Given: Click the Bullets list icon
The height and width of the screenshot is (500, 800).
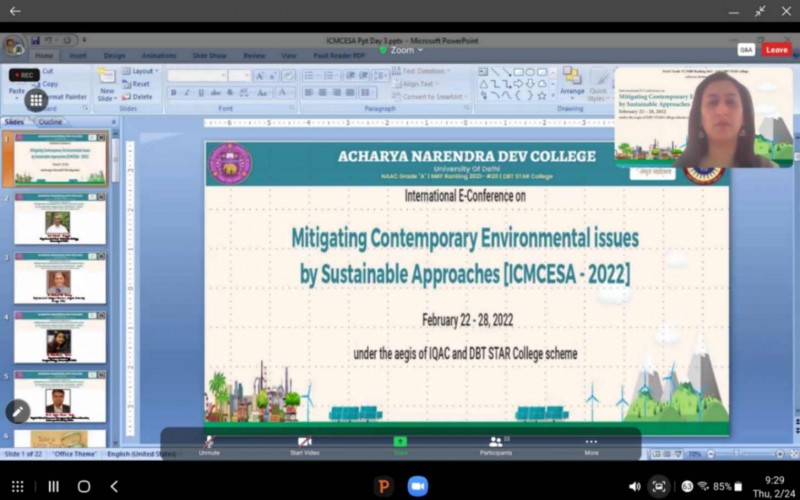Looking at the screenshot, I should pos(311,76).
